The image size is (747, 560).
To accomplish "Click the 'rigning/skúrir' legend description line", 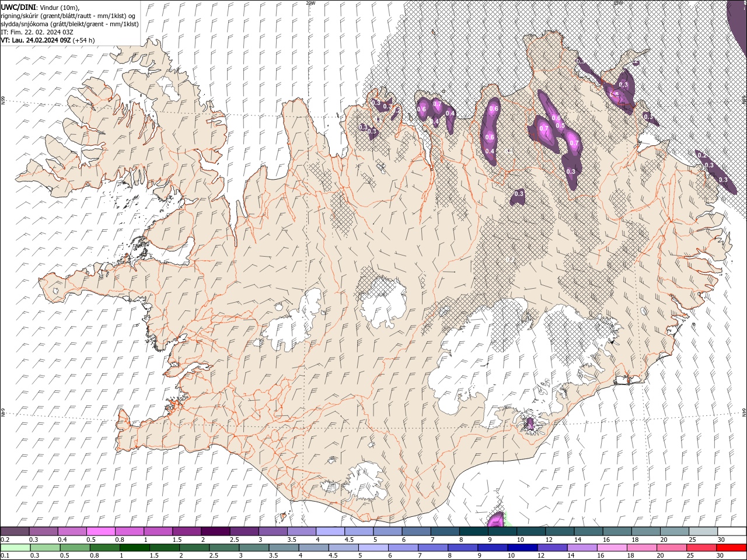I will [x=68, y=16].
